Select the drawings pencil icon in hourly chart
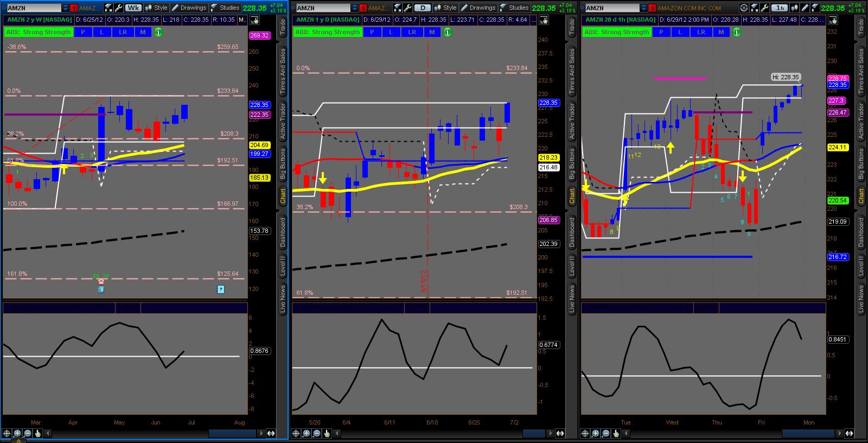The image size is (868, 443). coord(804,8)
